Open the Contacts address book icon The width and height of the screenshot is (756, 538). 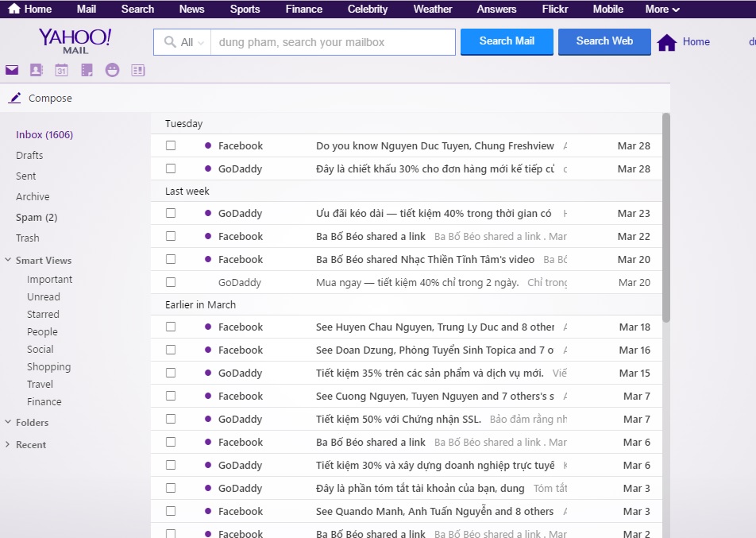coord(36,71)
